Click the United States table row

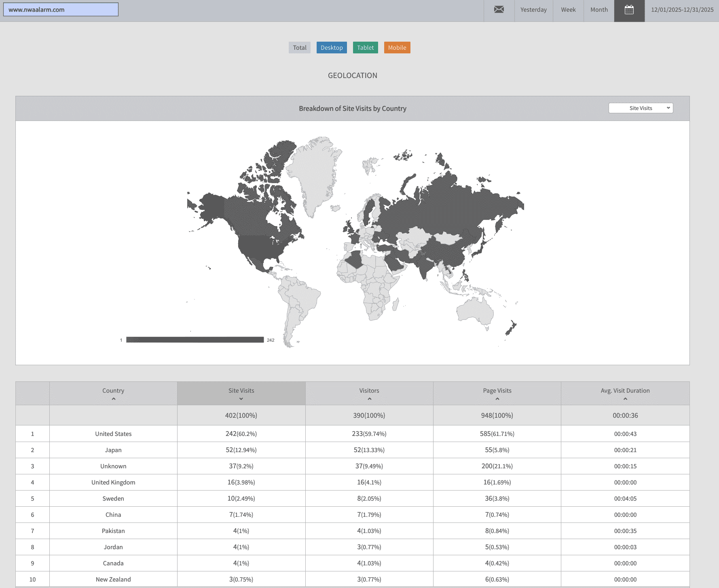coord(113,434)
